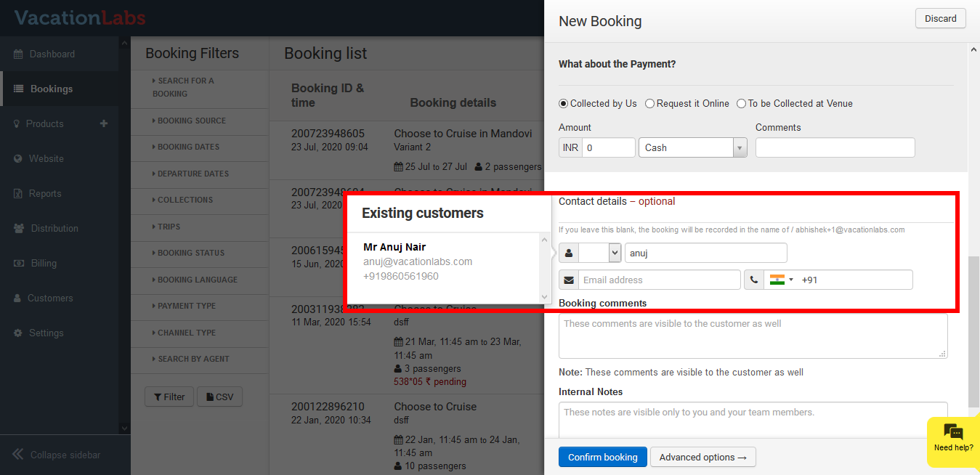Click the Confirm booking button

point(602,457)
